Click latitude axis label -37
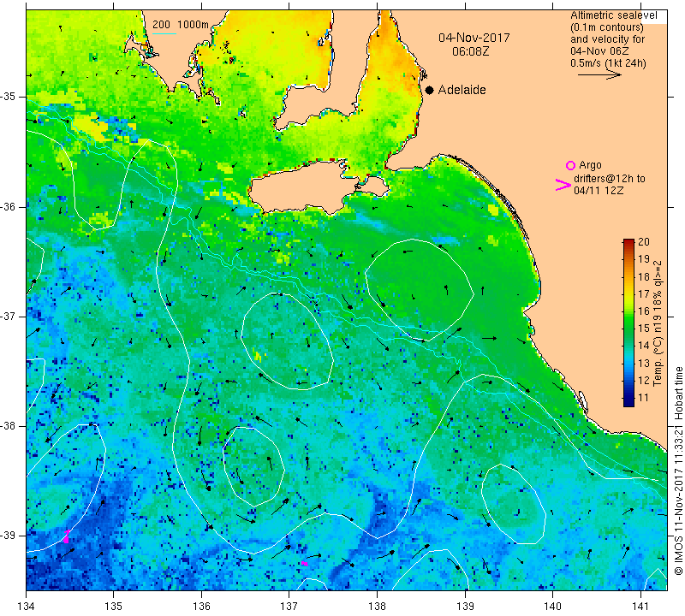Image resolution: width=685 pixels, height=616 pixels. point(9,316)
